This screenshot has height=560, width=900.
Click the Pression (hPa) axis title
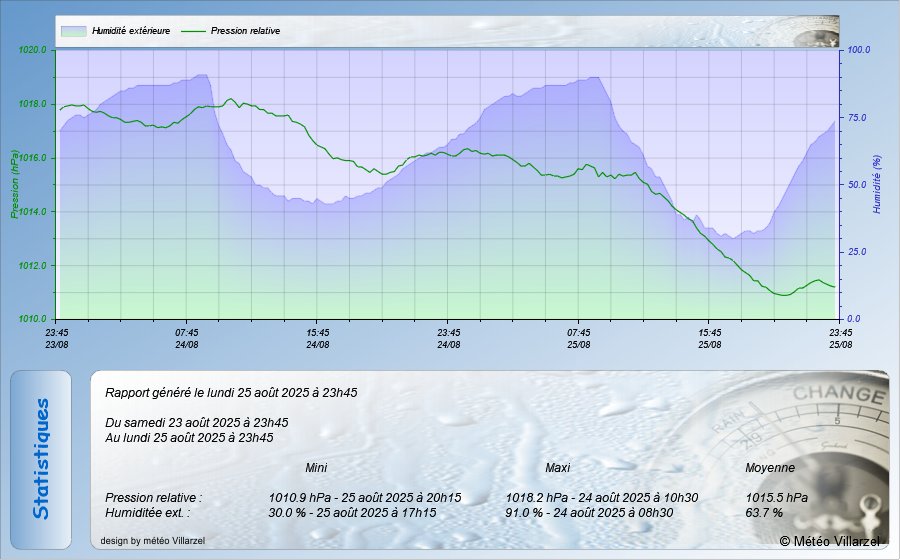15,184
